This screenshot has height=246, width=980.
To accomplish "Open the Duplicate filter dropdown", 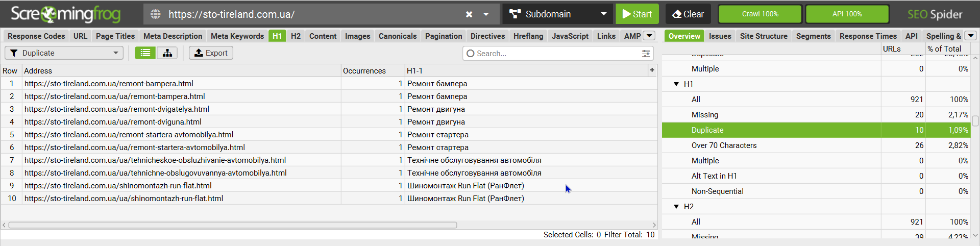I will [x=64, y=53].
